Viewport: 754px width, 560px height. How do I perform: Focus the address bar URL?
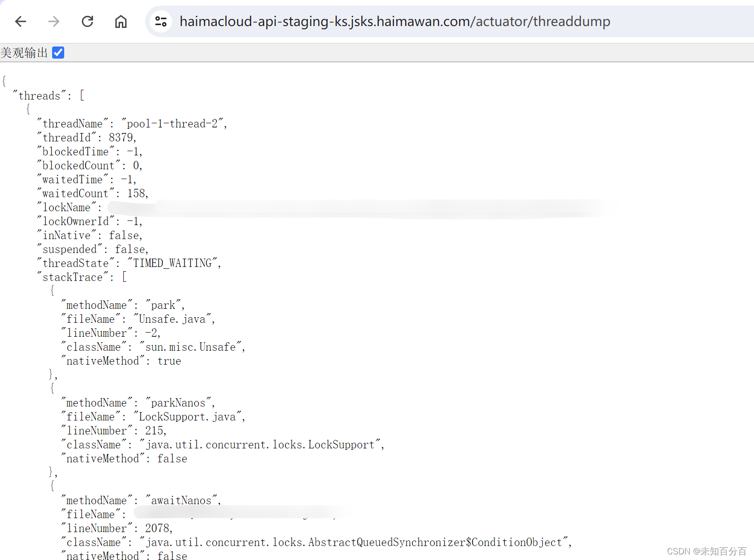[395, 21]
